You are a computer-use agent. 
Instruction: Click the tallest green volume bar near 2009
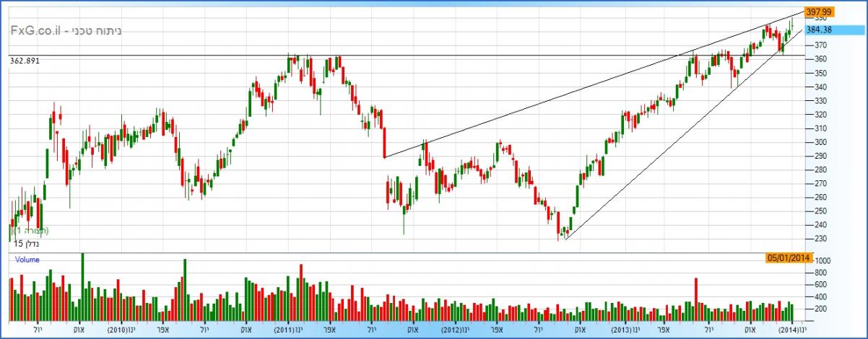point(82,286)
